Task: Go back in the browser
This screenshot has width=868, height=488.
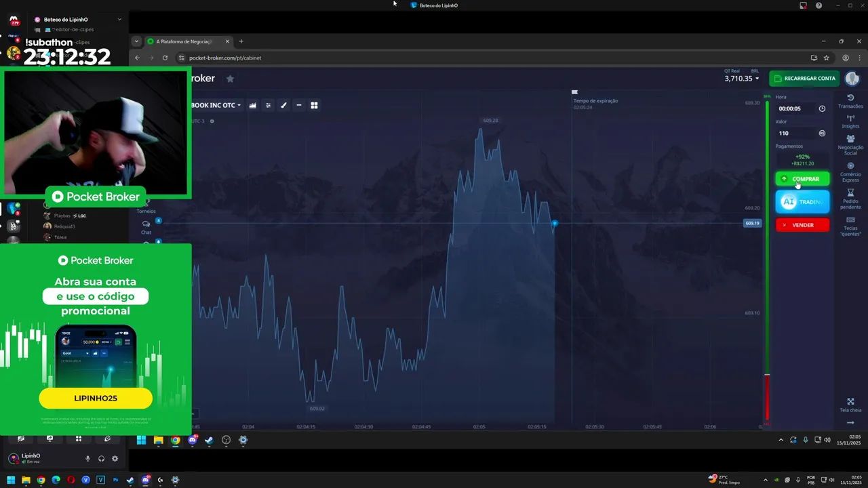Action: click(137, 58)
